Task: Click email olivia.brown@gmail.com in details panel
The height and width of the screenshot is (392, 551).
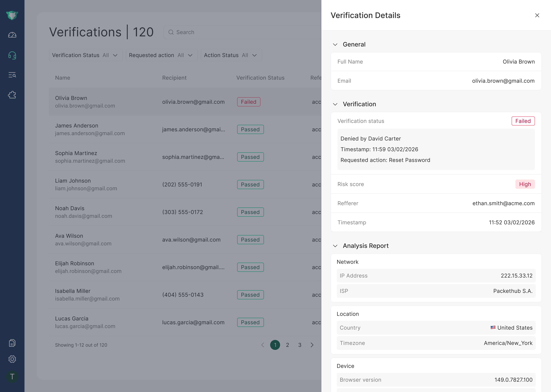Action: coord(503,81)
